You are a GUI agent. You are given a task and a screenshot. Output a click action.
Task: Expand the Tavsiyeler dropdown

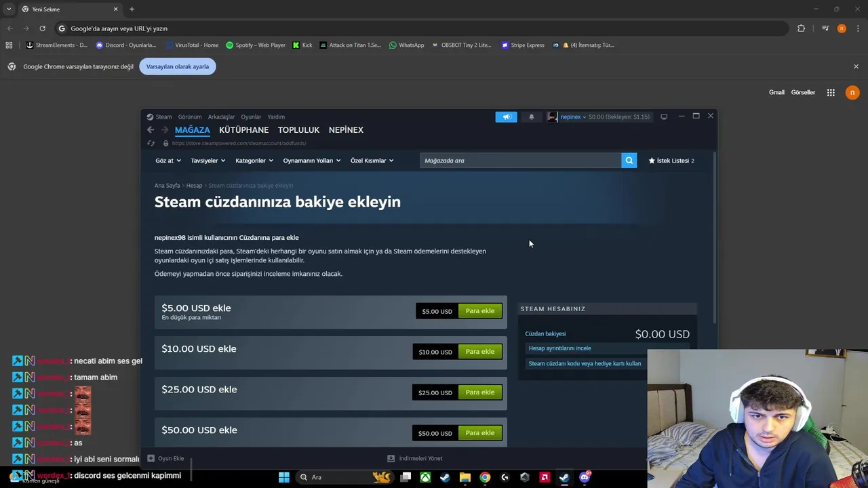coord(208,161)
